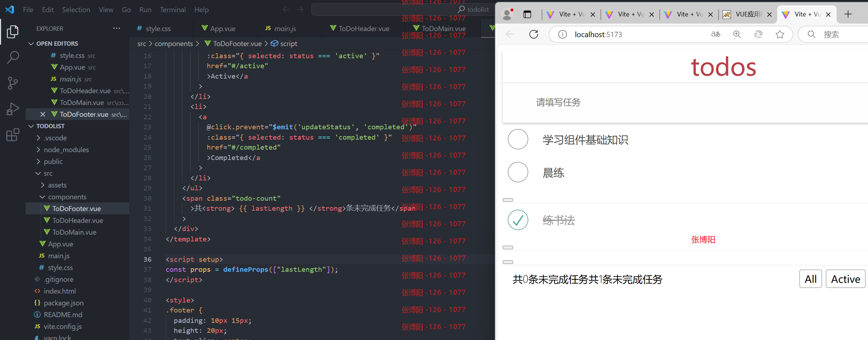Switch to ToDoMain.vue editor tab
The height and width of the screenshot is (340, 868).
pyautogui.click(x=442, y=29)
